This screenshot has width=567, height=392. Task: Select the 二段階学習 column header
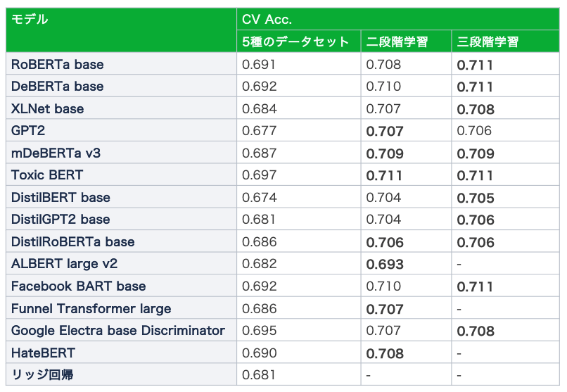406,42
